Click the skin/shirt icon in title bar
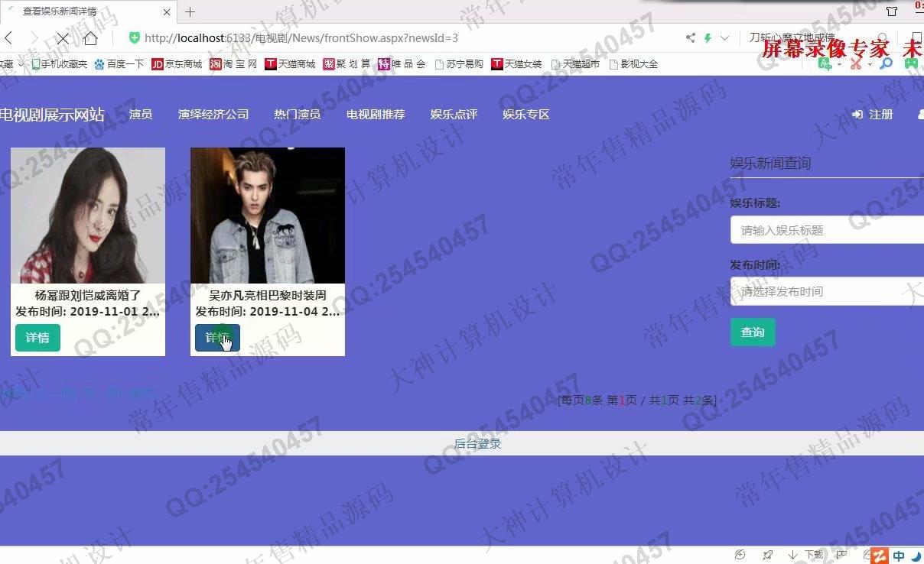The width and height of the screenshot is (924, 564). [892, 11]
